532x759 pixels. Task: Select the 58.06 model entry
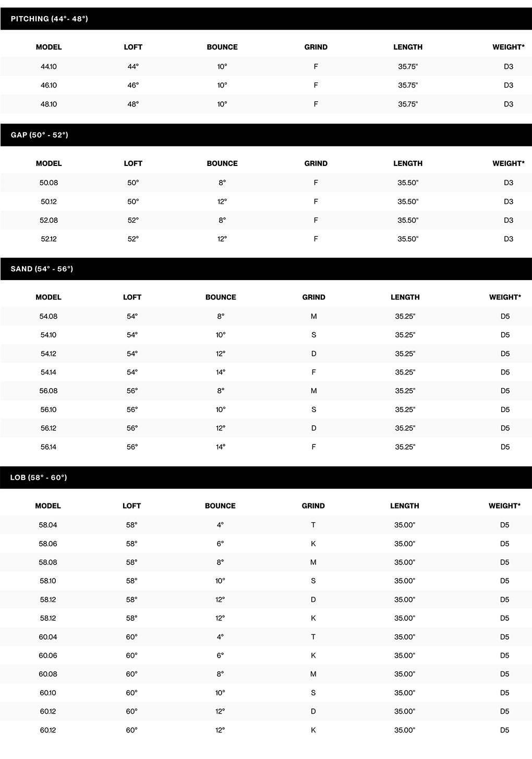[x=48, y=544]
